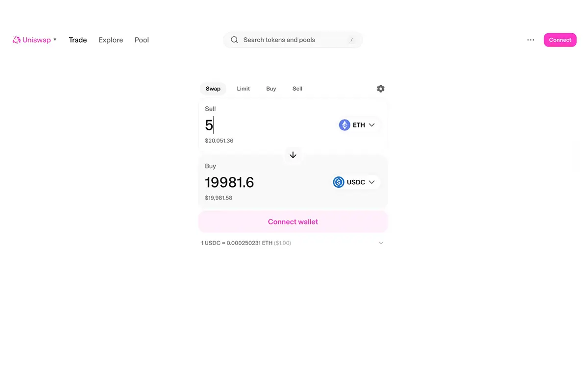The width and height of the screenshot is (588, 392).
Task: Click the $20,051.36 sell value text
Action: (x=219, y=141)
